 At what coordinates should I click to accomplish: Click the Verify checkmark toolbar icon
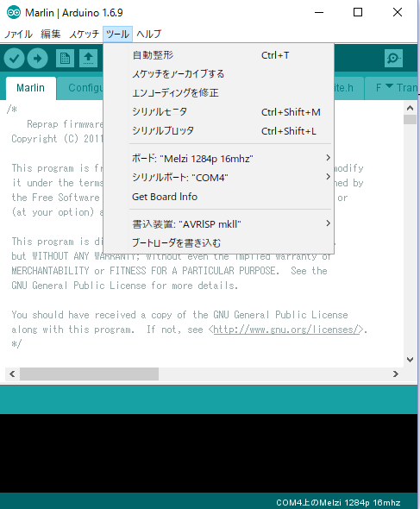14,59
